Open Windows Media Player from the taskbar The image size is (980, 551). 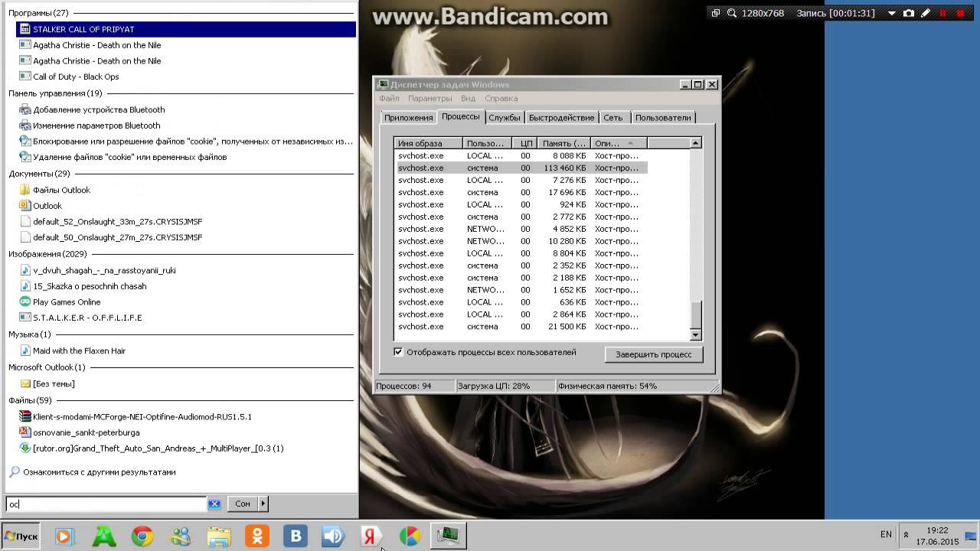tap(65, 536)
